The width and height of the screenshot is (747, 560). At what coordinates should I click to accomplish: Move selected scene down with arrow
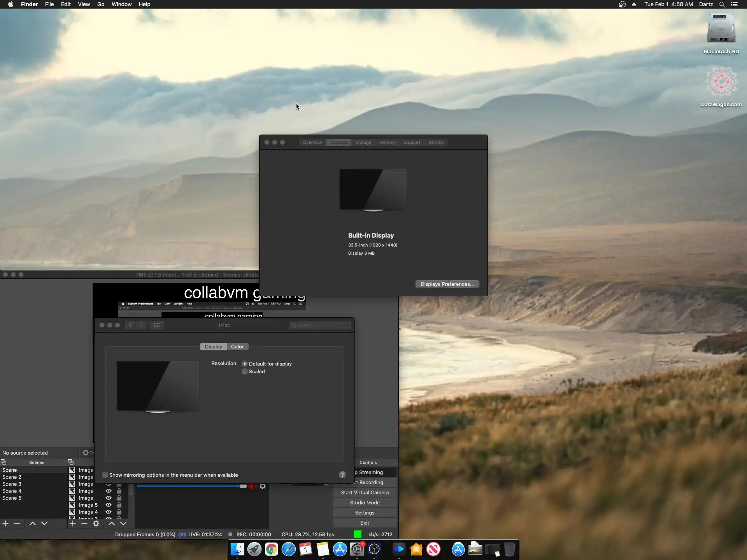[x=44, y=523]
